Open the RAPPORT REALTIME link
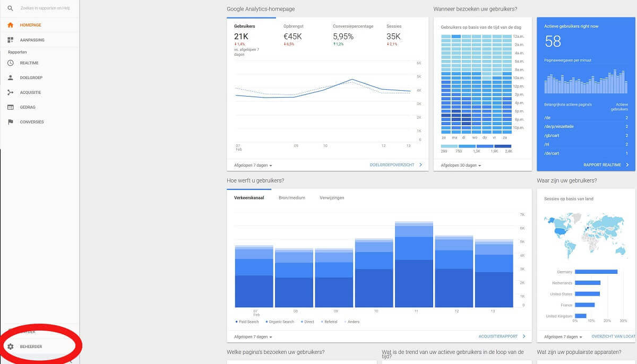The image size is (637, 364). [x=606, y=165]
